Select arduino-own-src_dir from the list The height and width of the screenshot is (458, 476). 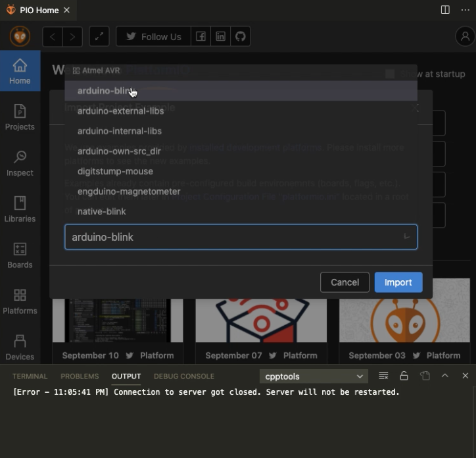[241, 151]
